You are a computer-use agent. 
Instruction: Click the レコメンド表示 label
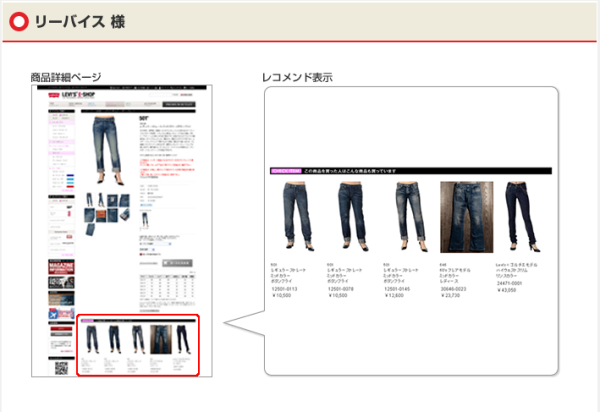297,77
